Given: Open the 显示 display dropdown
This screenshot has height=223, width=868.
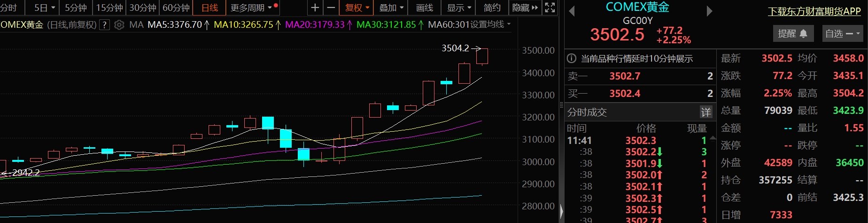Looking at the screenshot, I should 468,8.
